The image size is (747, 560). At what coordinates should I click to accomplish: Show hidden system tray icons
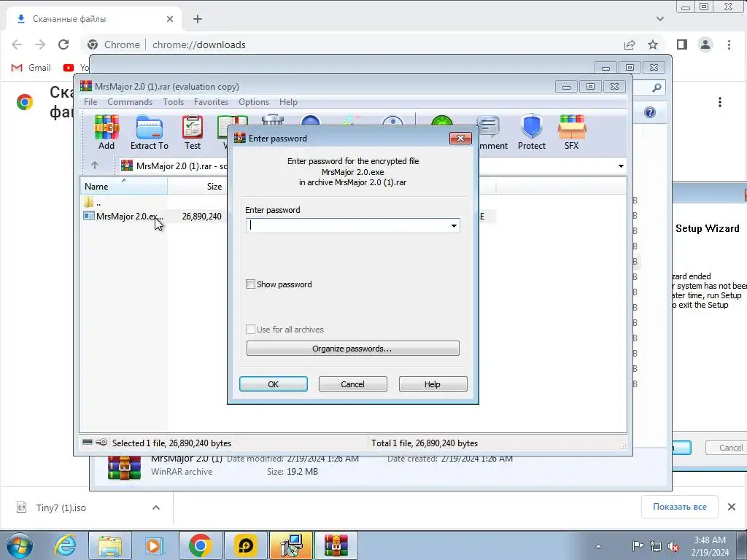598,546
